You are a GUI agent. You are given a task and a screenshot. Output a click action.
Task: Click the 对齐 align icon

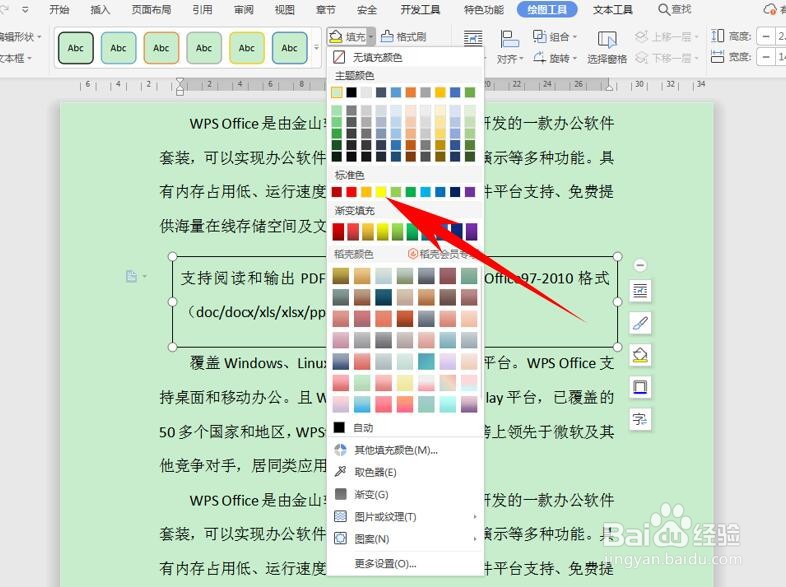click(x=509, y=39)
